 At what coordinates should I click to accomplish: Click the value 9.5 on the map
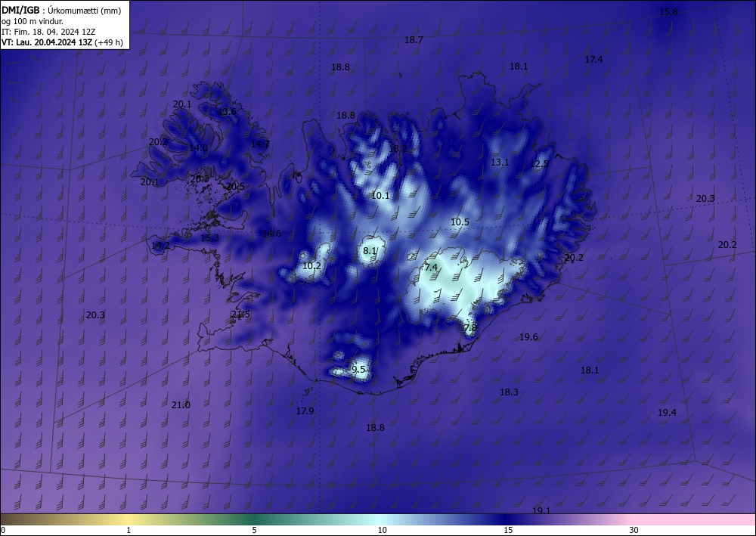[358, 370]
